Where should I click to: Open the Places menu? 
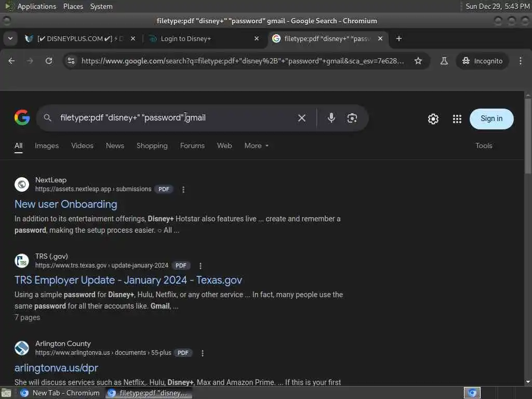(73, 6)
